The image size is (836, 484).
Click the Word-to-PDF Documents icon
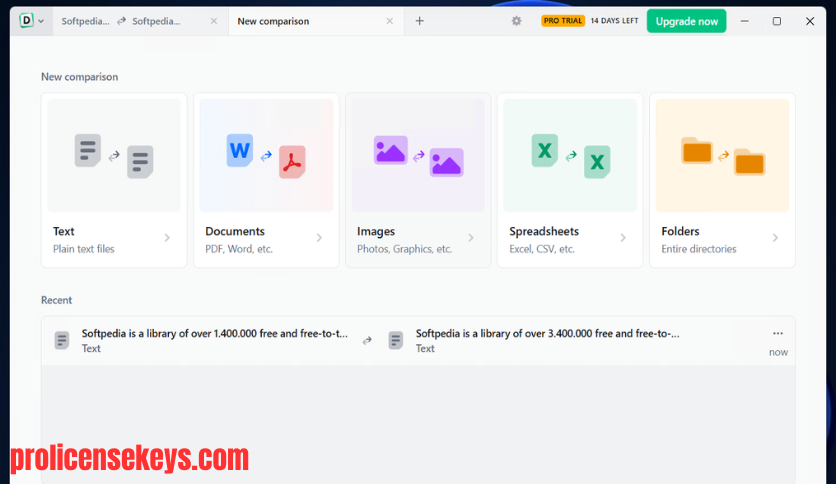tap(266, 156)
